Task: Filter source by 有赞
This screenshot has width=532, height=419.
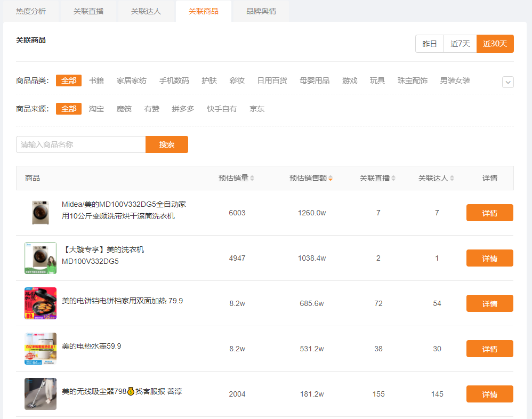Action: click(x=152, y=109)
